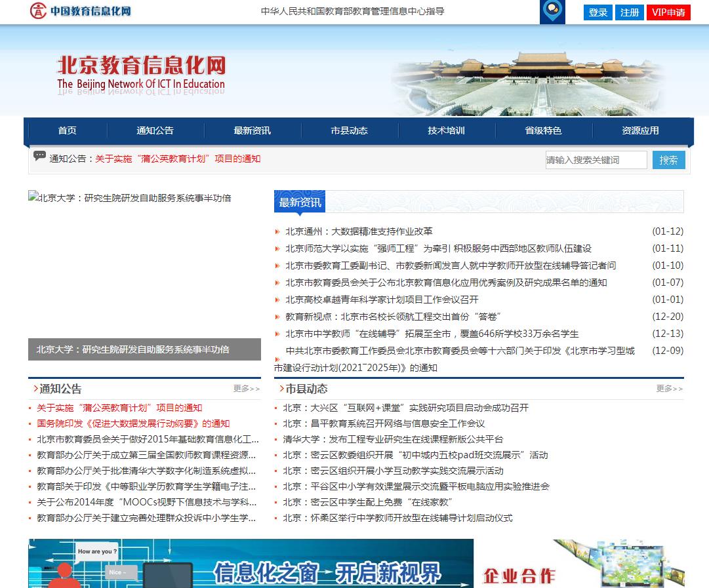
Task: Open notice about 做好2015年基础教育信息化工作
Action: coord(148,439)
